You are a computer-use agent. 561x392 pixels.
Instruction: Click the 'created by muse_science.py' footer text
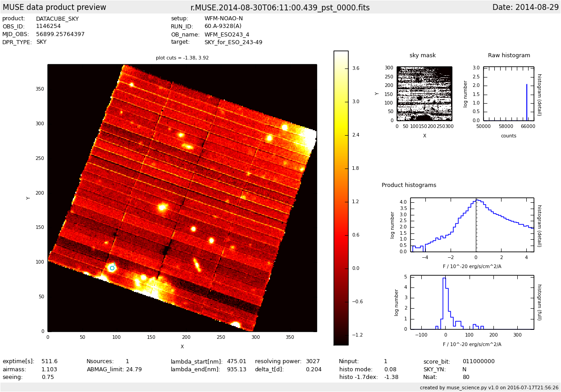pyautogui.click(x=489, y=387)
